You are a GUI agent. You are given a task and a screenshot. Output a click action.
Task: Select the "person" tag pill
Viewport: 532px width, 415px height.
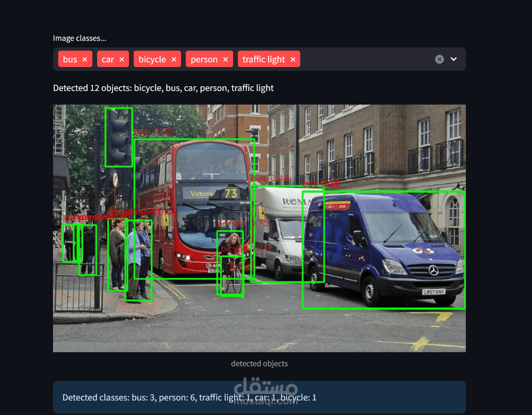[x=204, y=59]
